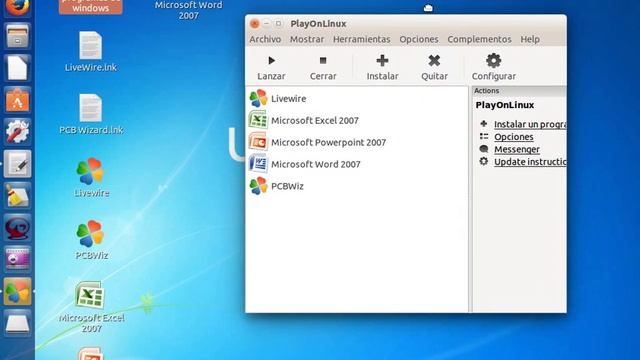Open System Settings wrench-gear dock icon
Screen dimensions: 640x360
[x=17, y=132]
